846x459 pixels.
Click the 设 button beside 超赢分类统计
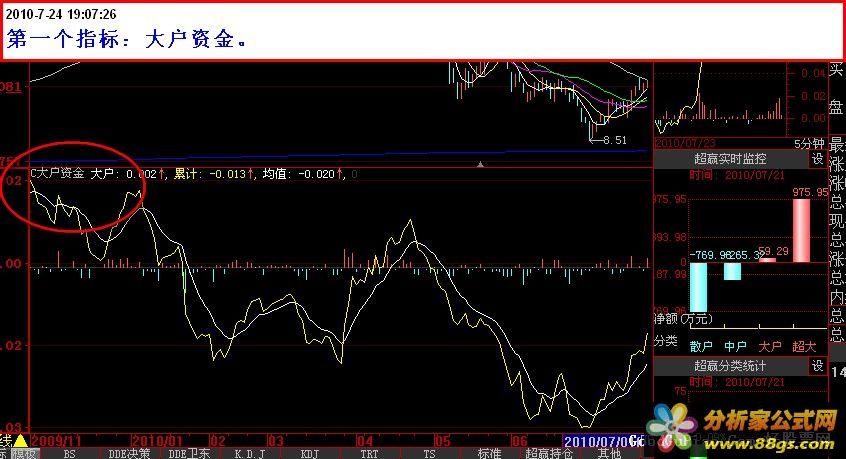click(x=818, y=366)
